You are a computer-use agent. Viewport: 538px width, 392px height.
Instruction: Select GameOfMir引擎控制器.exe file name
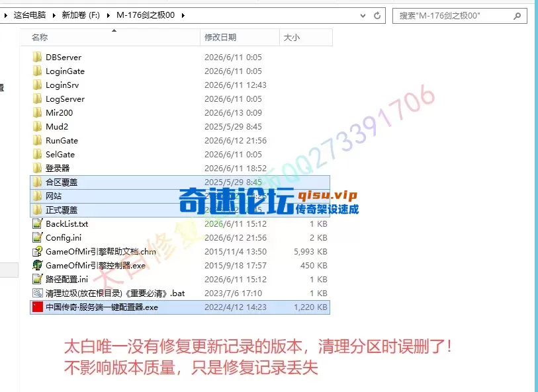pyautogui.click(x=95, y=266)
